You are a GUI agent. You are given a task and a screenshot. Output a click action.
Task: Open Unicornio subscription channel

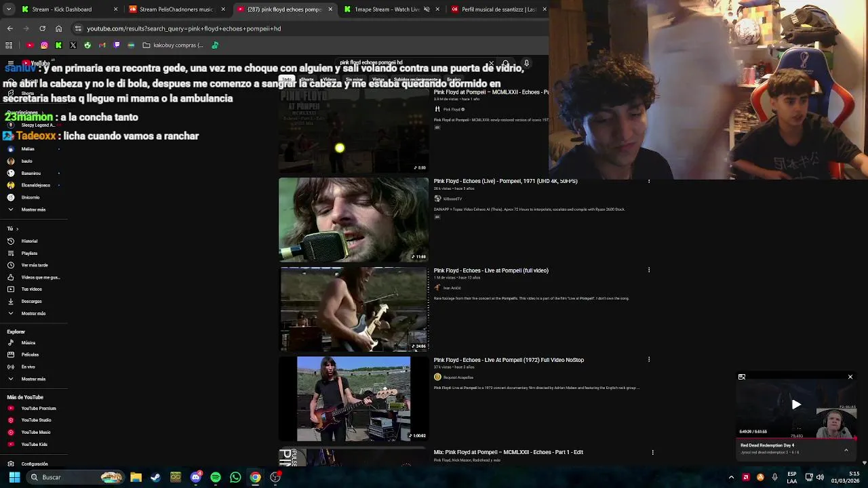(x=30, y=197)
